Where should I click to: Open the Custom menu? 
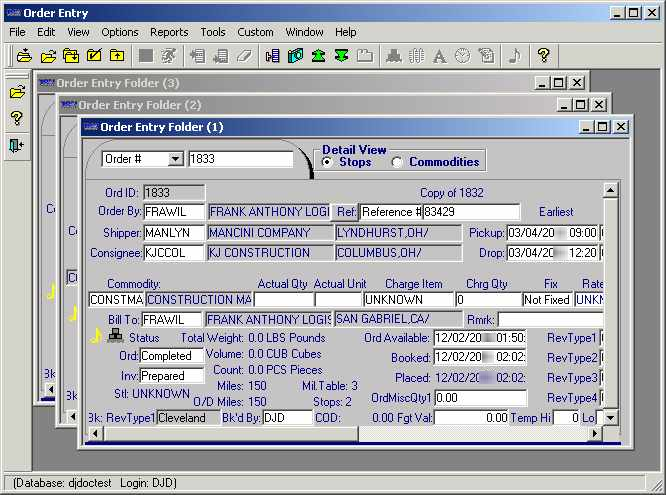coord(255,32)
